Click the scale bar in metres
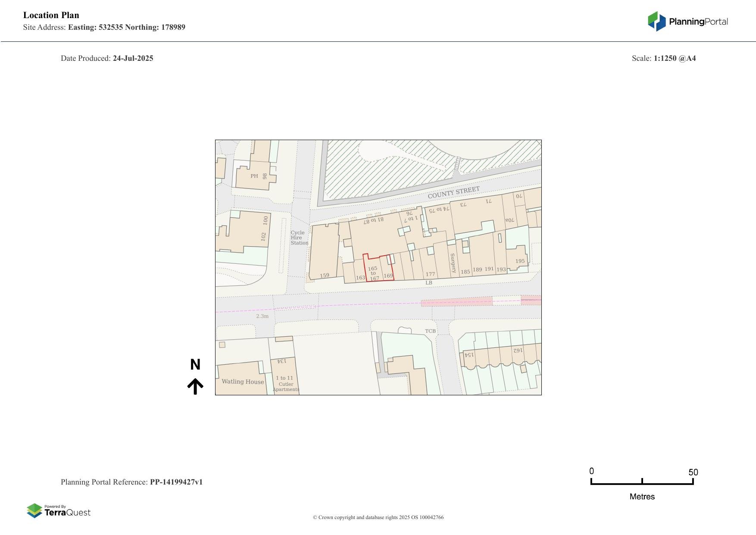This screenshot has height=535, width=756. (642, 482)
